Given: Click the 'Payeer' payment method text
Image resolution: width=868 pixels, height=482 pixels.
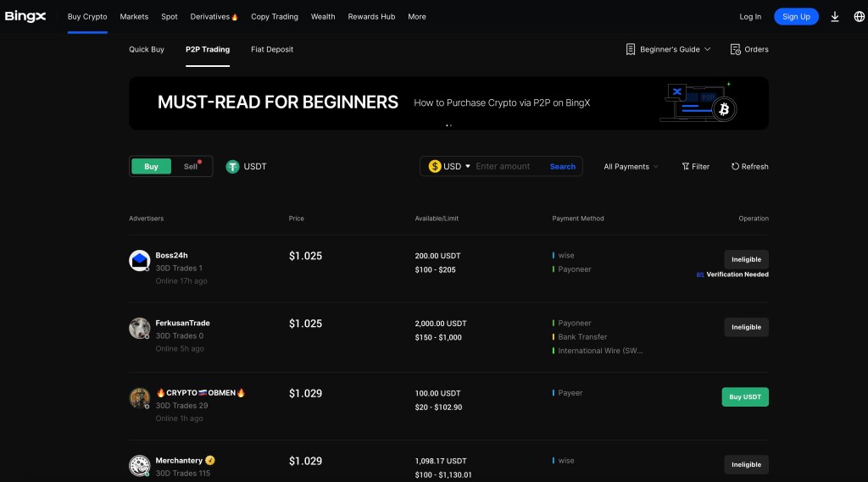Looking at the screenshot, I should (570, 392).
